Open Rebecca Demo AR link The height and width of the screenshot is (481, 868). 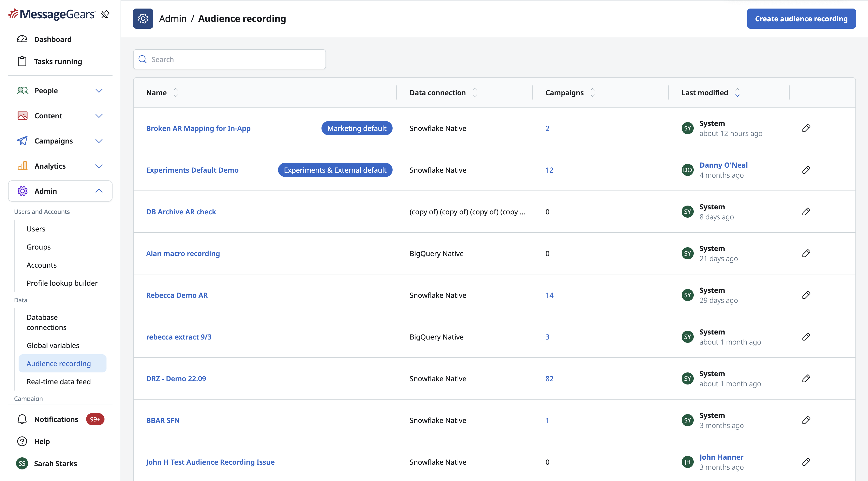coord(177,295)
